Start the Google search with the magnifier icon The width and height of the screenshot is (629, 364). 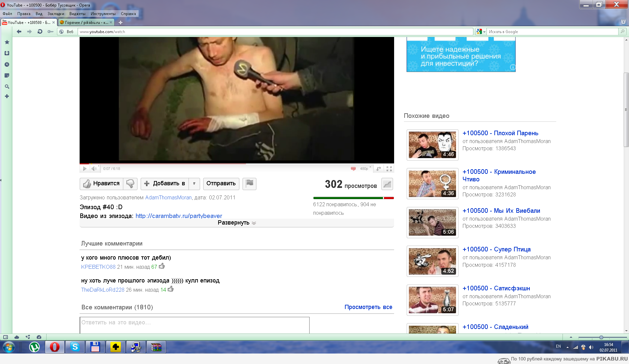pyautogui.click(x=622, y=31)
